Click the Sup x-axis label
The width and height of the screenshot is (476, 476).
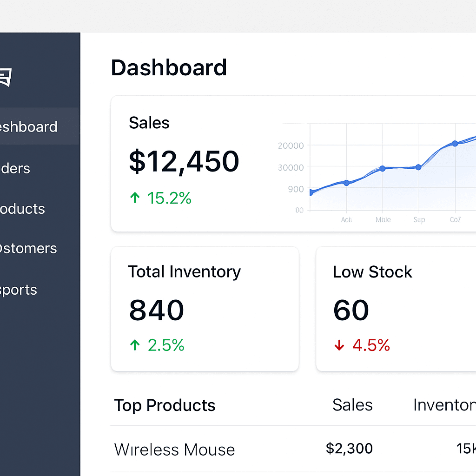[x=419, y=220]
